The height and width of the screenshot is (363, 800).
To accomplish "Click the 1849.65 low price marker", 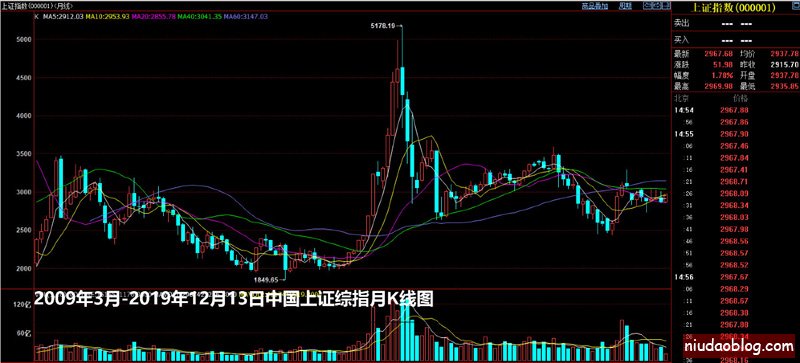I will [266, 279].
